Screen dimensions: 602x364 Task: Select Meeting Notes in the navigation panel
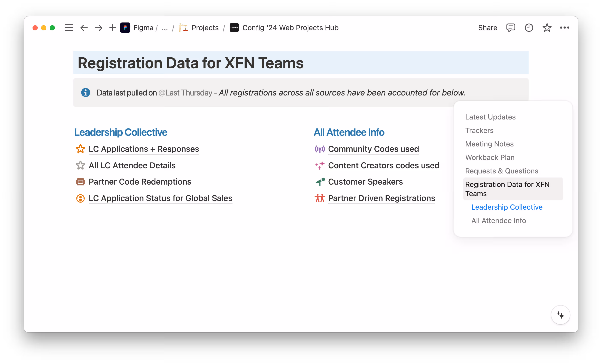[489, 144]
